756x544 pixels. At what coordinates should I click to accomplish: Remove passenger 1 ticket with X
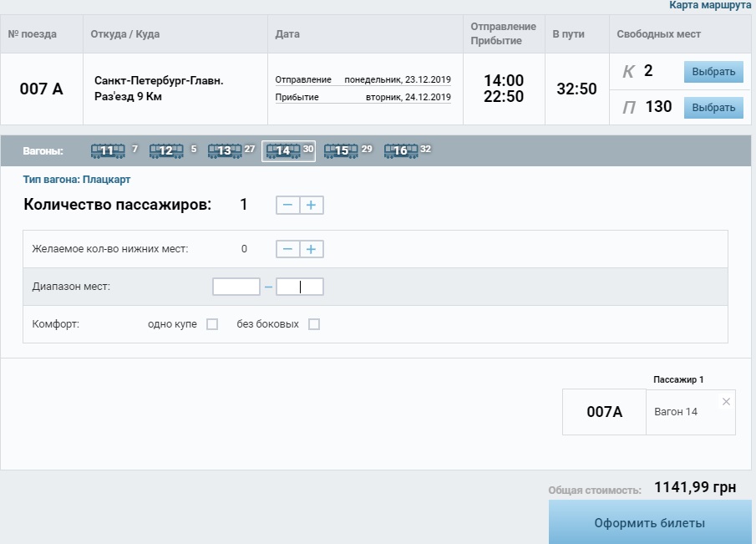point(726,402)
